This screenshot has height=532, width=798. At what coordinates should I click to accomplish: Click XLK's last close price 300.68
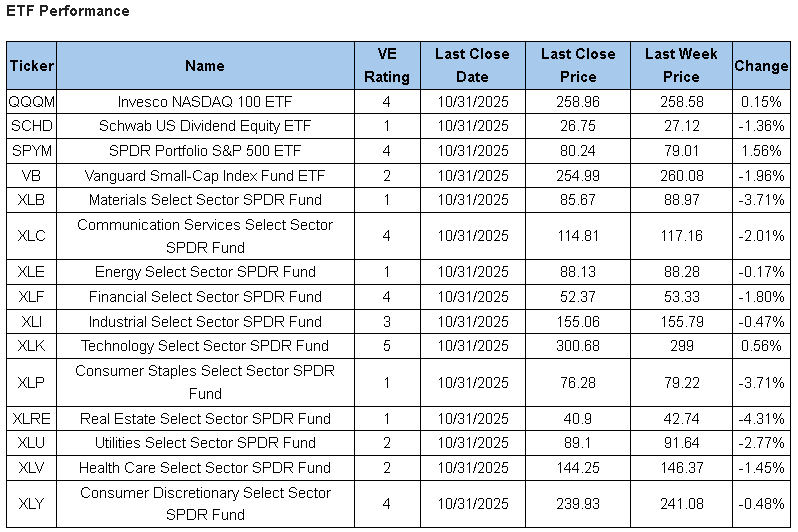[x=578, y=346]
